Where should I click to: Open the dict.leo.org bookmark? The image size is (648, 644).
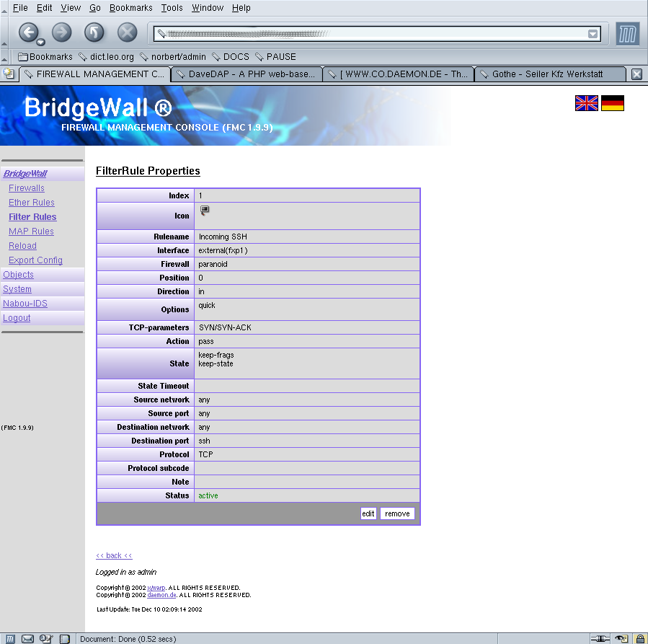click(106, 57)
